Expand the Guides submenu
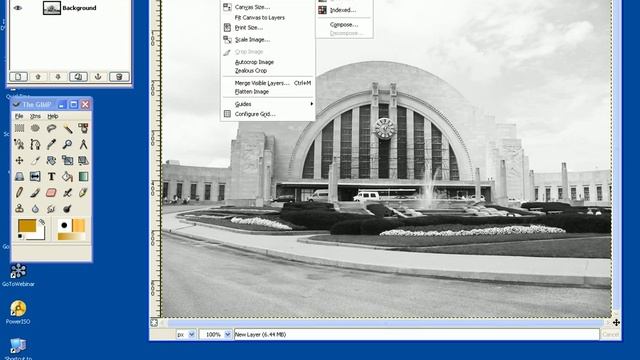The width and height of the screenshot is (640, 360). tap(268, 104)
